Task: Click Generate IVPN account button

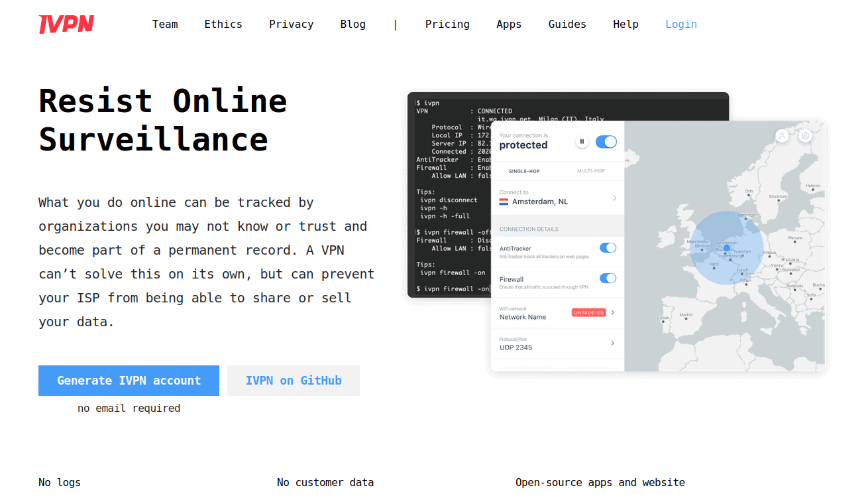Action: pos(129,381)
